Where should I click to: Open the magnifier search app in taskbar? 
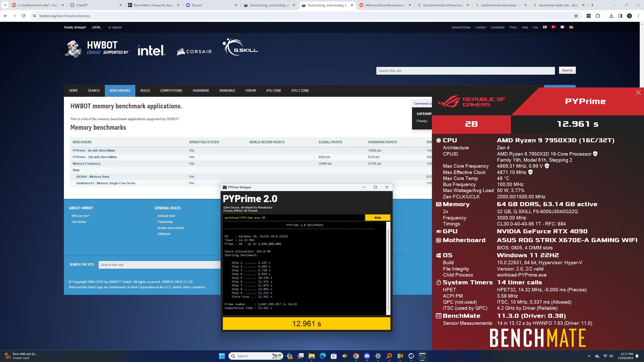(x=389, y=356)
